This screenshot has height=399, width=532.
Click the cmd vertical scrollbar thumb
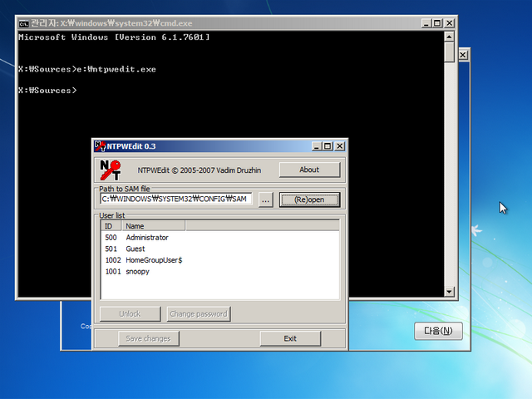coord(449,52)
